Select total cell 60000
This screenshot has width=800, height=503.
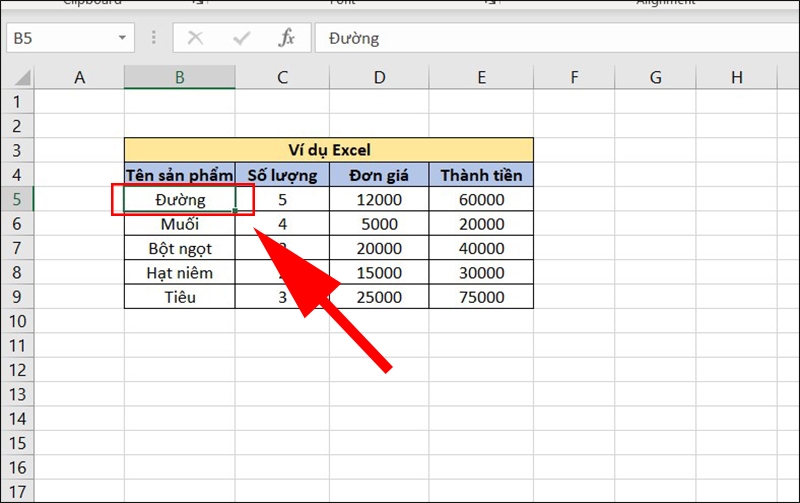pyautogui.click(x=481, y=199)
